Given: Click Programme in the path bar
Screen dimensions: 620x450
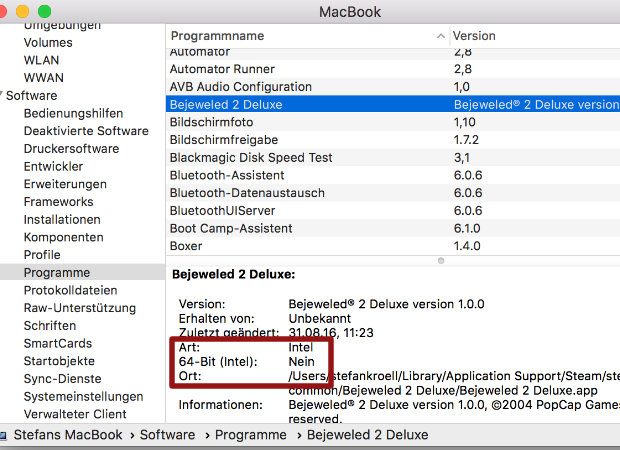Looking at the screenshot, I should (x=251, y=435).
